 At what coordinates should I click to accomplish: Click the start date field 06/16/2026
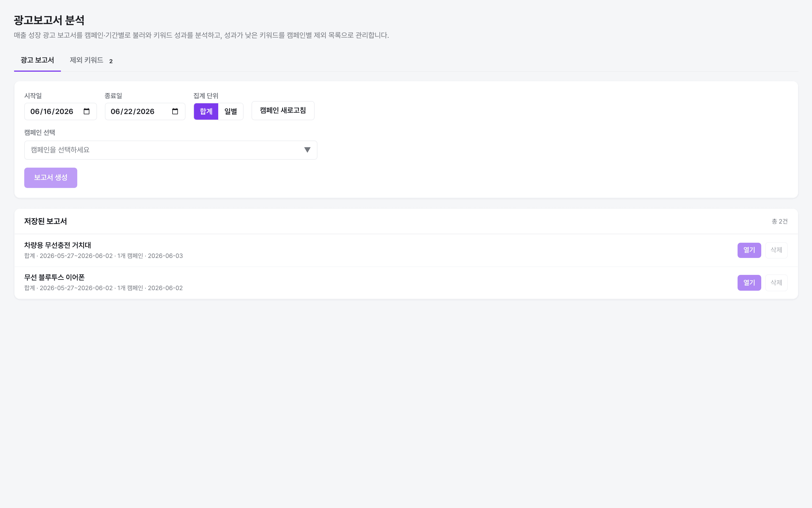60,111
